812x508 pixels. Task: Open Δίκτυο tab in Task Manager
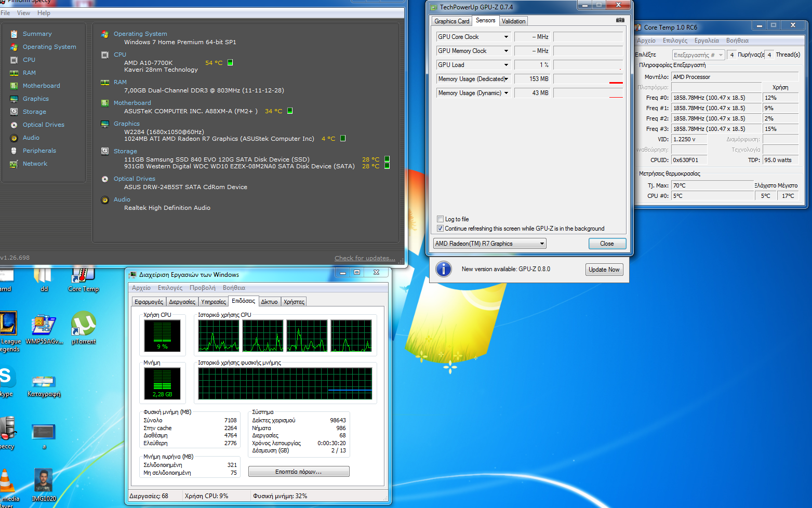coord(269,302)
